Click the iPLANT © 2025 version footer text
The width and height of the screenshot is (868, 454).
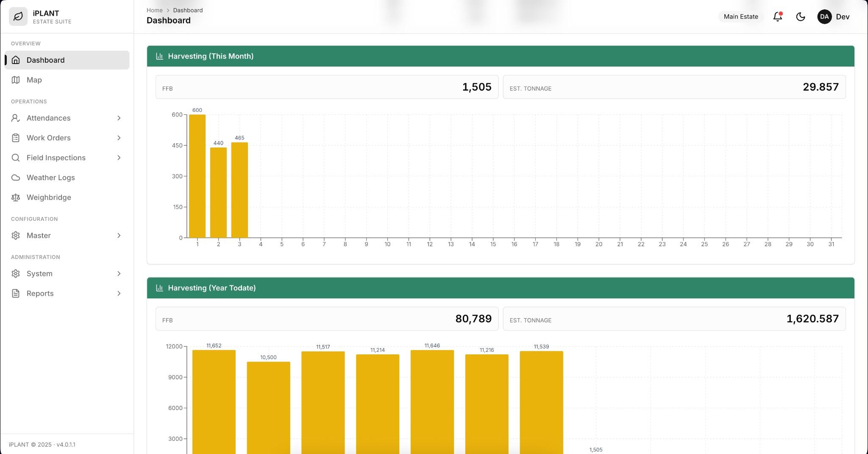[x=42, y=445]
